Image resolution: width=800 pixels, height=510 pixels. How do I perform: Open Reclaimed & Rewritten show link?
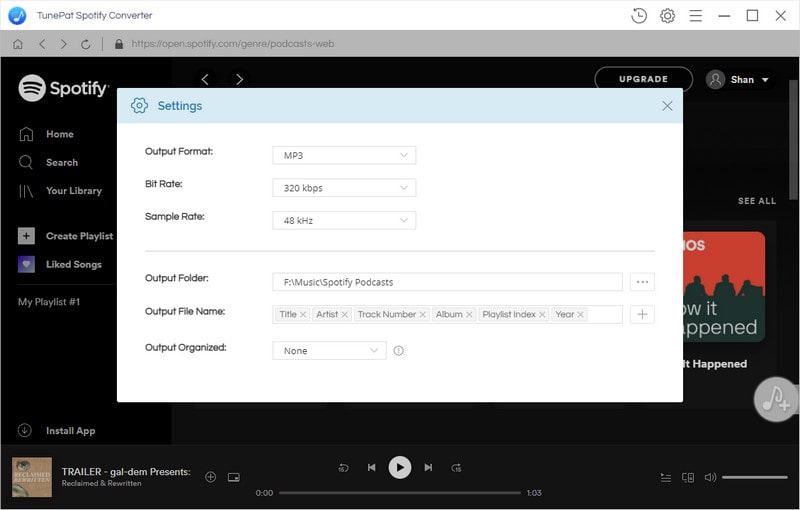[x=102, y=483]
